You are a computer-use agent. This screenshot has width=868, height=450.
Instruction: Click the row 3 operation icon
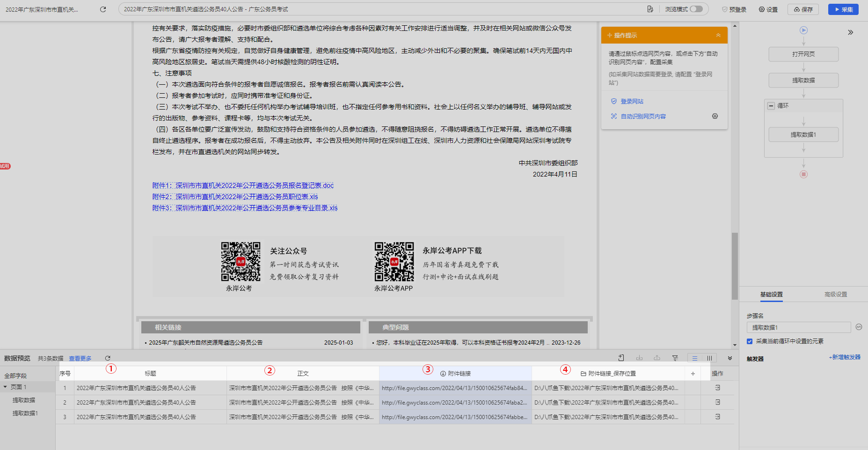(x=717, y=417)
